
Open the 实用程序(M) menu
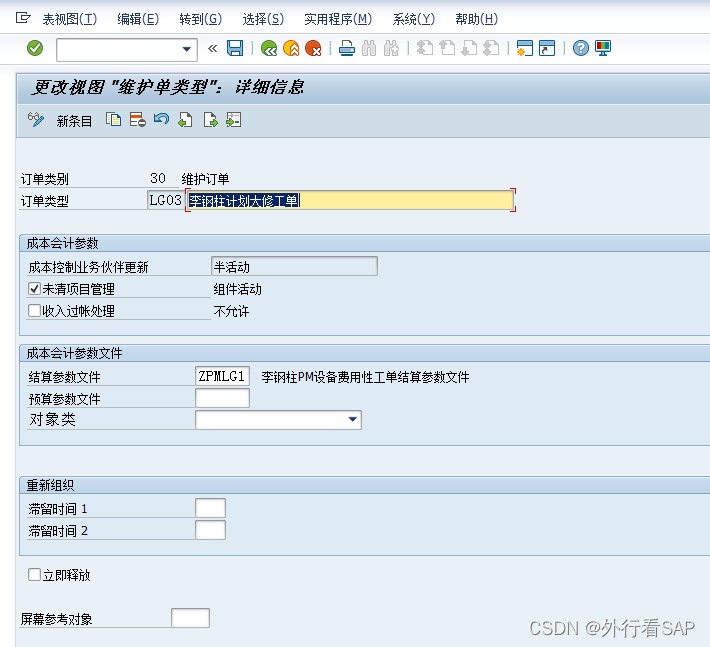(338, 19)
